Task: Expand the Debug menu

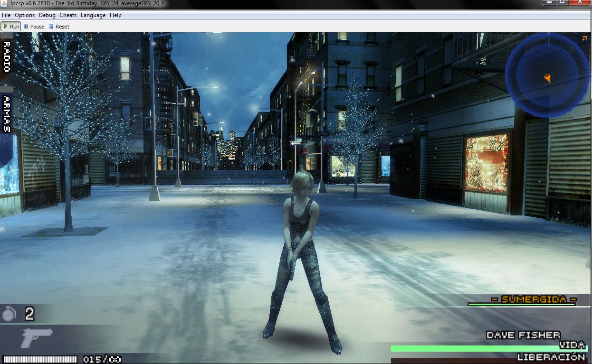Action: pyautogui.click(x=47, y=15)
